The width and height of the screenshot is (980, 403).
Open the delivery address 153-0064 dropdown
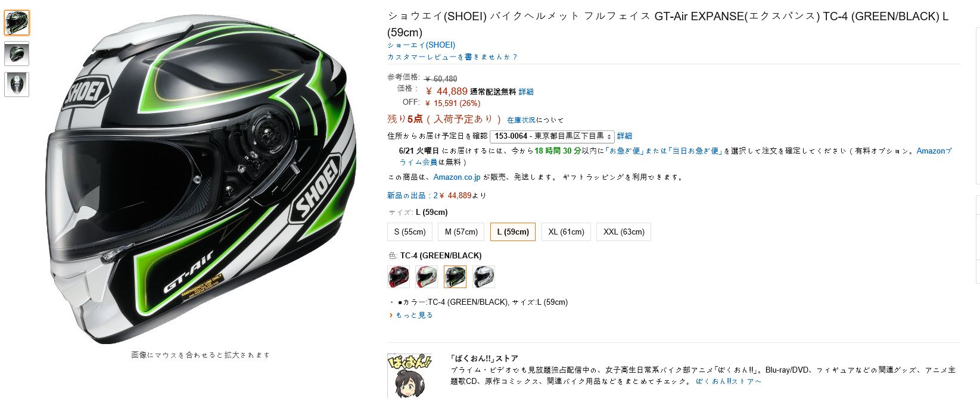[x=552, y=136]
